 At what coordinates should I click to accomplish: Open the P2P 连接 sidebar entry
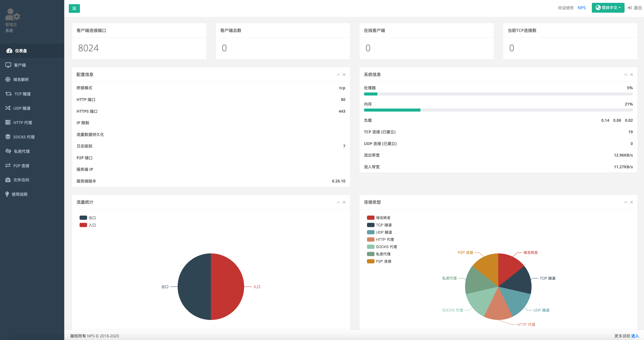[32, 166]
